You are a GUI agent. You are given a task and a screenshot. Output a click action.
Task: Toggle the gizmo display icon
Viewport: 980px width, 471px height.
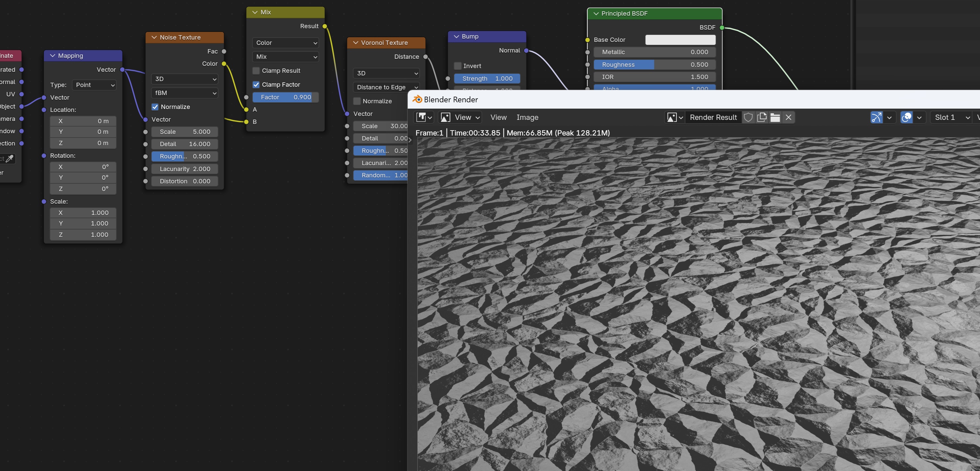[876, 118]
